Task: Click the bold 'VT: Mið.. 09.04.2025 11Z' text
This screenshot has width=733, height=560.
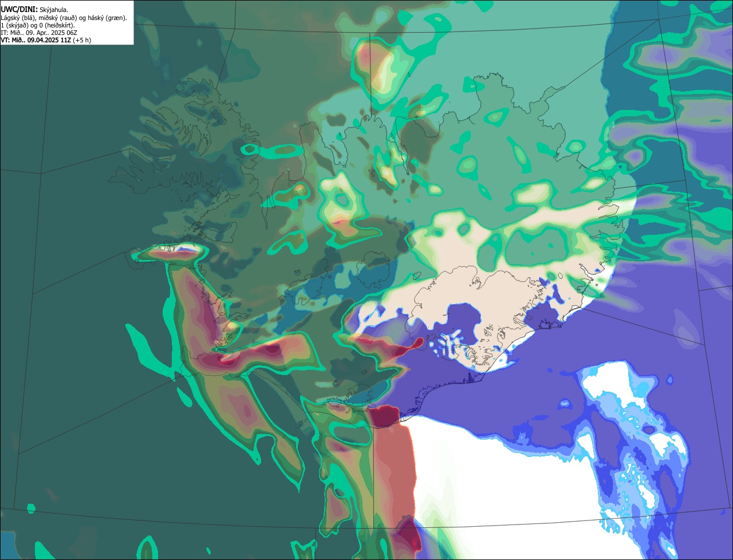Action: [36, 40]
